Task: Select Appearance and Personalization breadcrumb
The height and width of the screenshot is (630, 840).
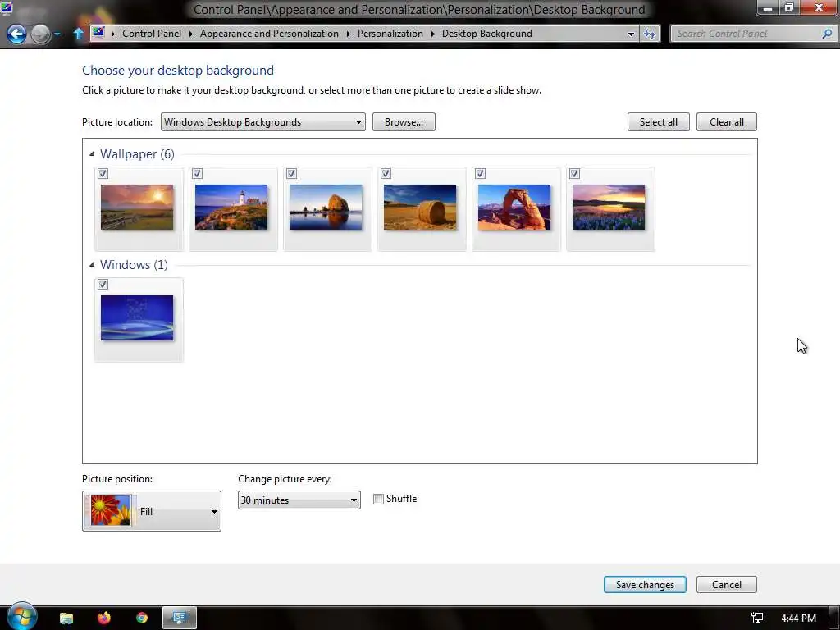Action: point(269,33)
